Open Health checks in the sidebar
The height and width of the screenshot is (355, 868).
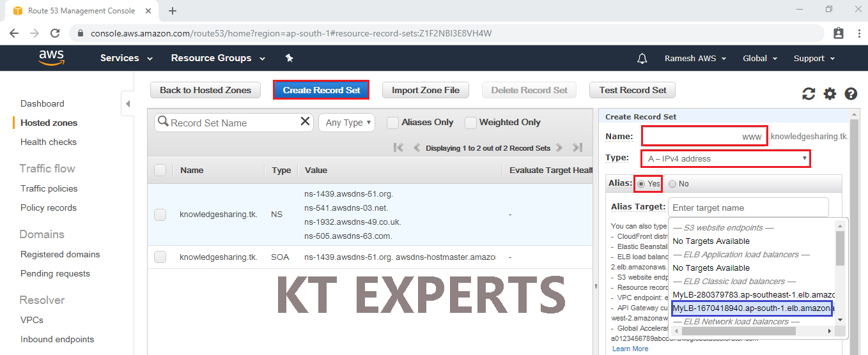point(49,142)
